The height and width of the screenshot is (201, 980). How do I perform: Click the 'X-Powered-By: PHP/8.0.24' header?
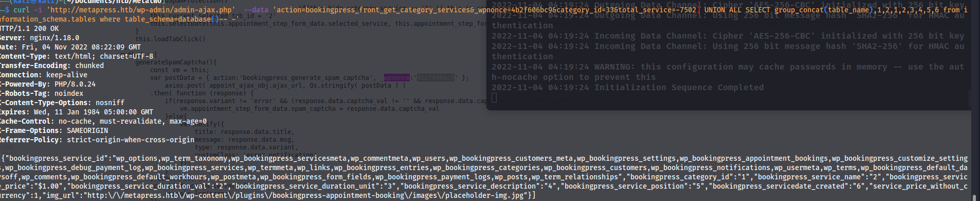[x=48, y=84]
